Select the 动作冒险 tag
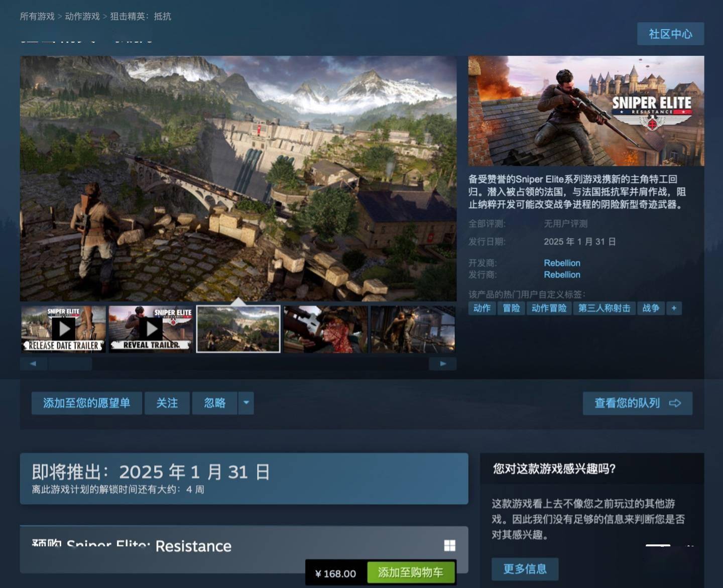 pyautogui.click(x=549, y=308)
